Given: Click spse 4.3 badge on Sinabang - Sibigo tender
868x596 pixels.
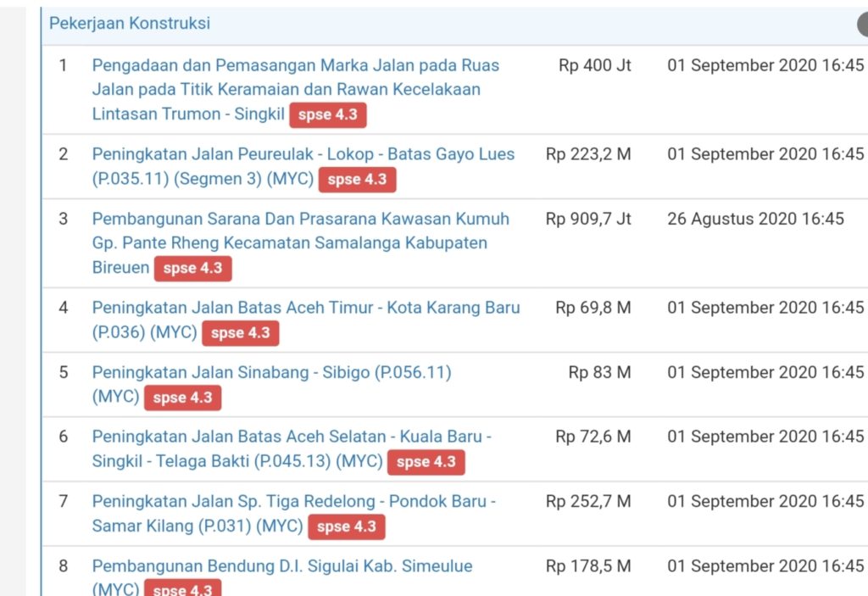Looking at the screenshot, I should (182, 398).
